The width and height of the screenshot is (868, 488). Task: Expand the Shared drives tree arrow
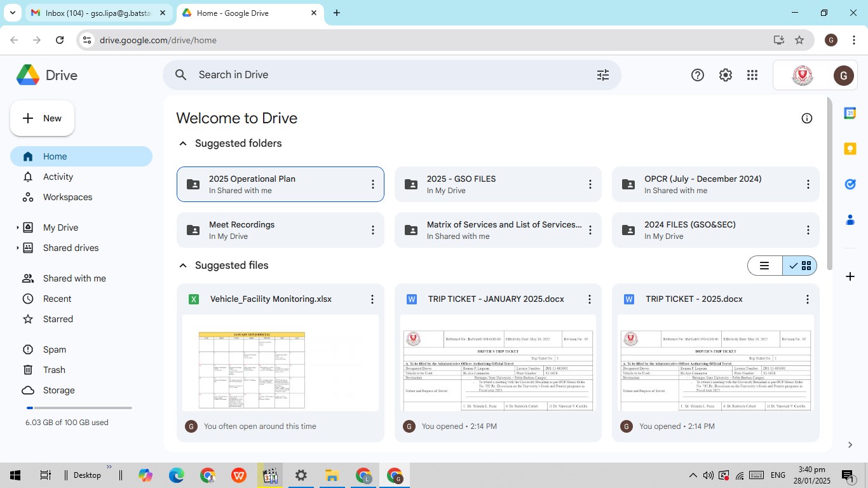pos(17,248)
